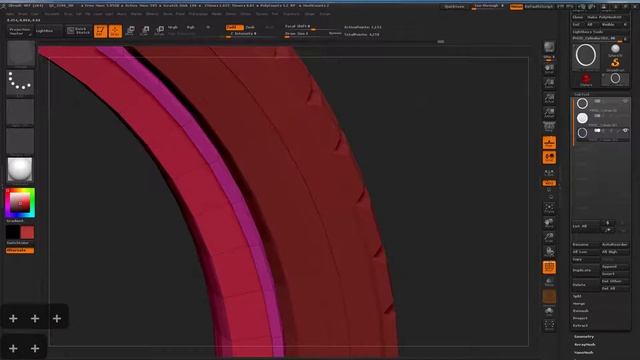640x360 pixels.
Task: Expand the NanoMesh sub-palette
Action: pyautogui.click(x=584, y=352)
